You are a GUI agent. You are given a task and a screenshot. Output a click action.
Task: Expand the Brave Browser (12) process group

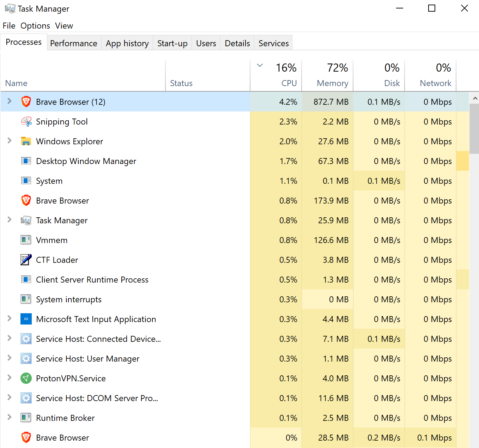click(10, 102)
